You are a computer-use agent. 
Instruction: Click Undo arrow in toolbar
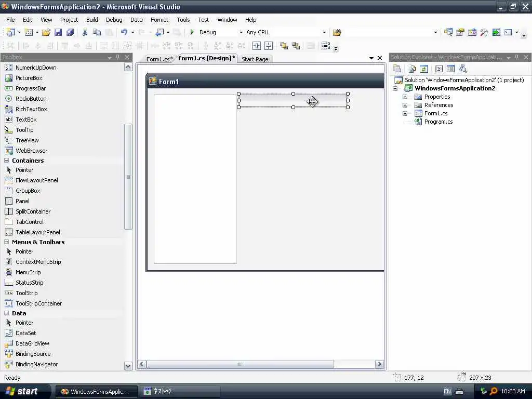[x=124, y=32]
